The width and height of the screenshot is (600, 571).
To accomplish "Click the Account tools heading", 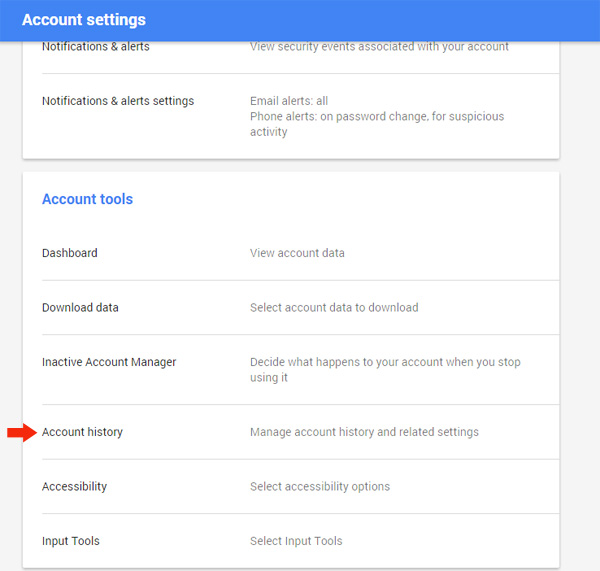I will 87,199.
